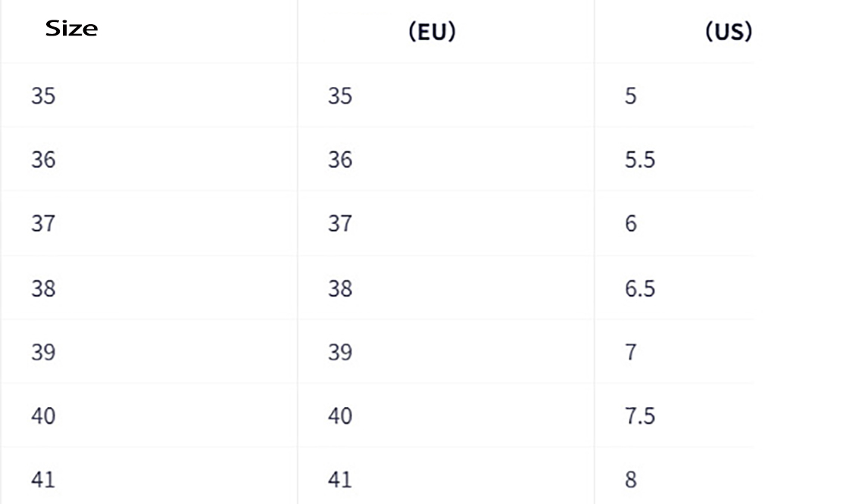Screen dimensions: 843x504
Task: Select 37 in the EU column
Action: pyautogui.click(x=340, y=224)
